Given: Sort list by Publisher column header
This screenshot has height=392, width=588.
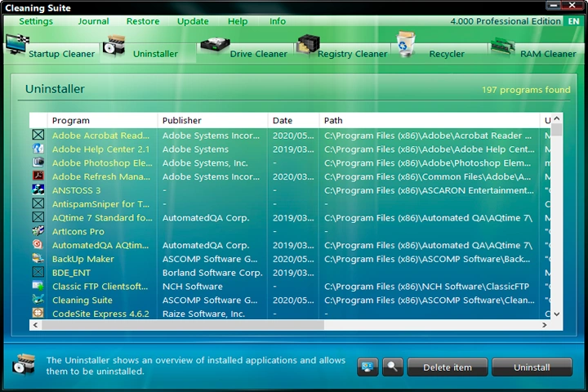Looking at the screenshot, I should pyautogui.click(x=212, y=120).
